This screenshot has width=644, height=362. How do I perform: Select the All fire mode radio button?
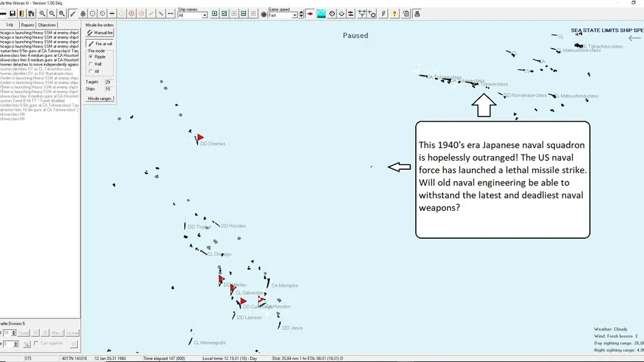(91, 71)
